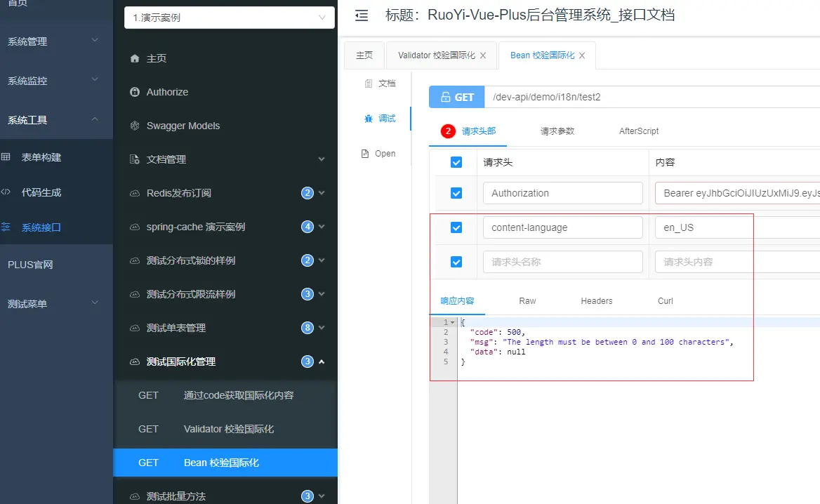Click the GET method button
The width and height of the screenshot is (820, 504).
click(x=456, y=98)
